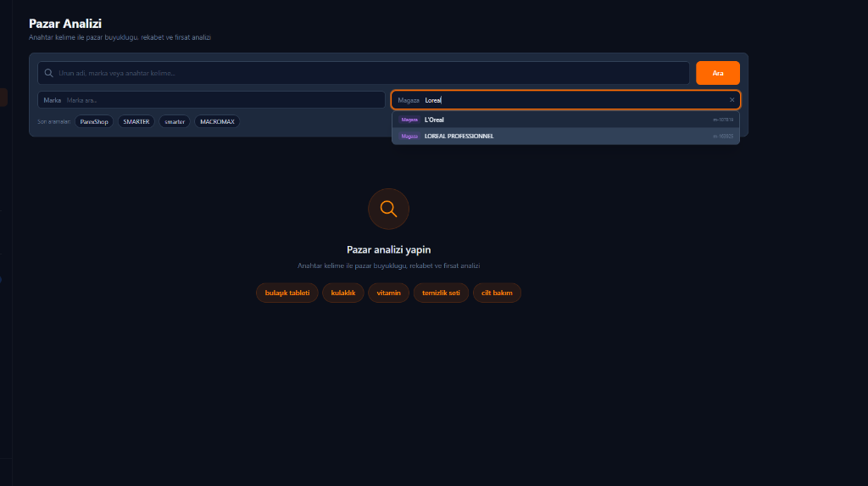Select the temizlik seti suggestion chip
This screenshot has width=868, height=486.
pos(441,293)
